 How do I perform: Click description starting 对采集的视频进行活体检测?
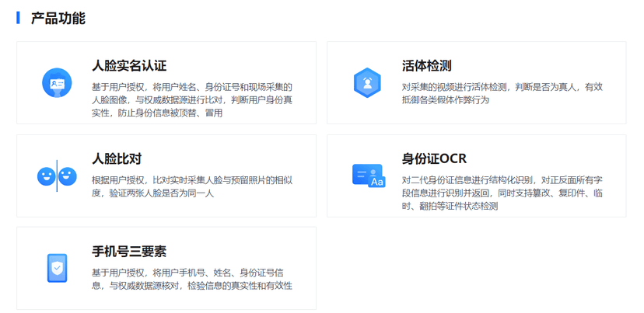coord(502,93)
